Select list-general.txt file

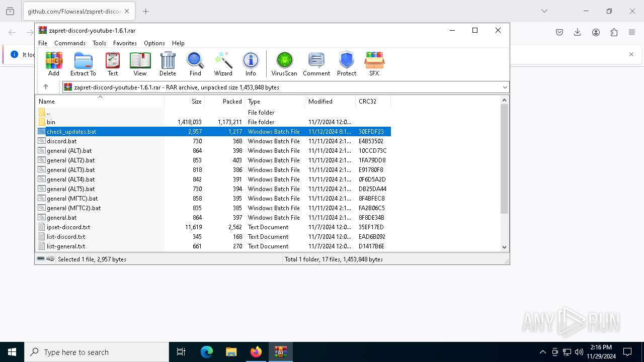[x=214, y=246]
